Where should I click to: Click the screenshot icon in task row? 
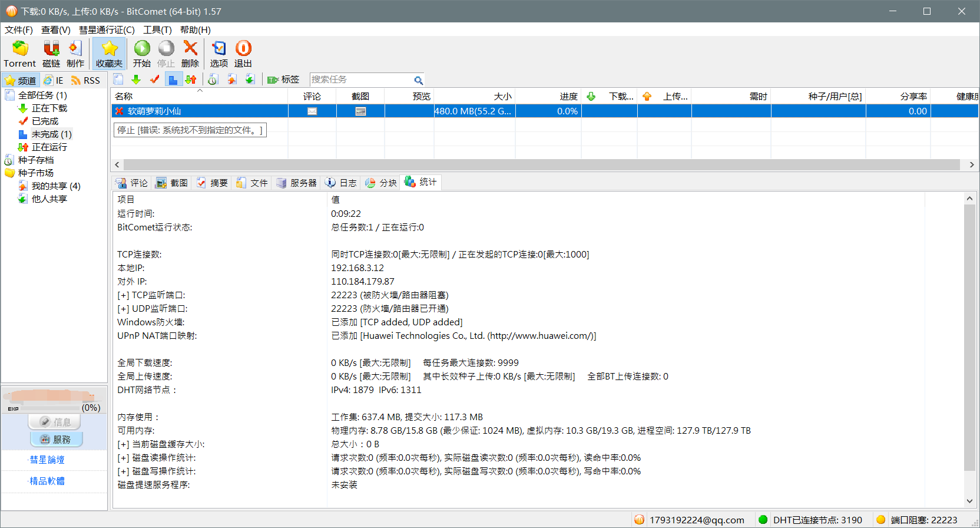coord(360,111)
